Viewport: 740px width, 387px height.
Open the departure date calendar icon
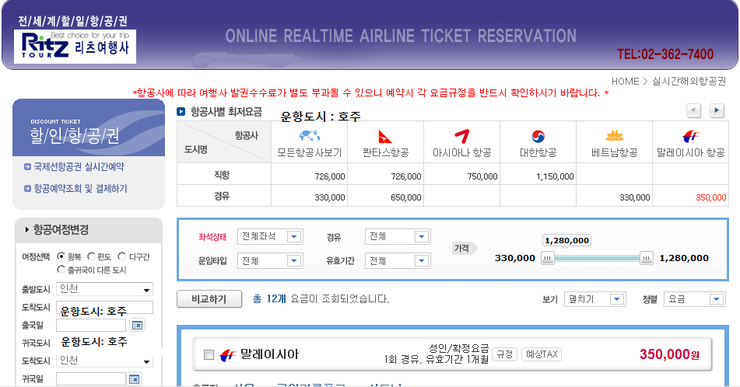[137, 325]
